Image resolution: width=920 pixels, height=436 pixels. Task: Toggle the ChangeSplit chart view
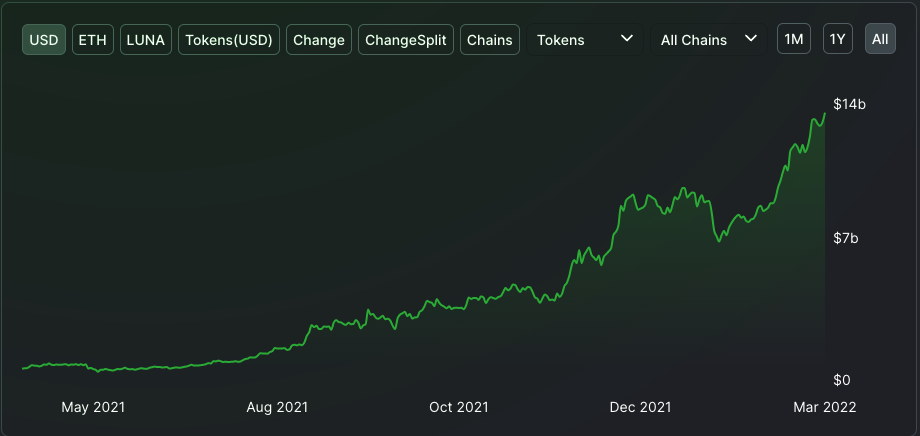click(x=406, y=40)
